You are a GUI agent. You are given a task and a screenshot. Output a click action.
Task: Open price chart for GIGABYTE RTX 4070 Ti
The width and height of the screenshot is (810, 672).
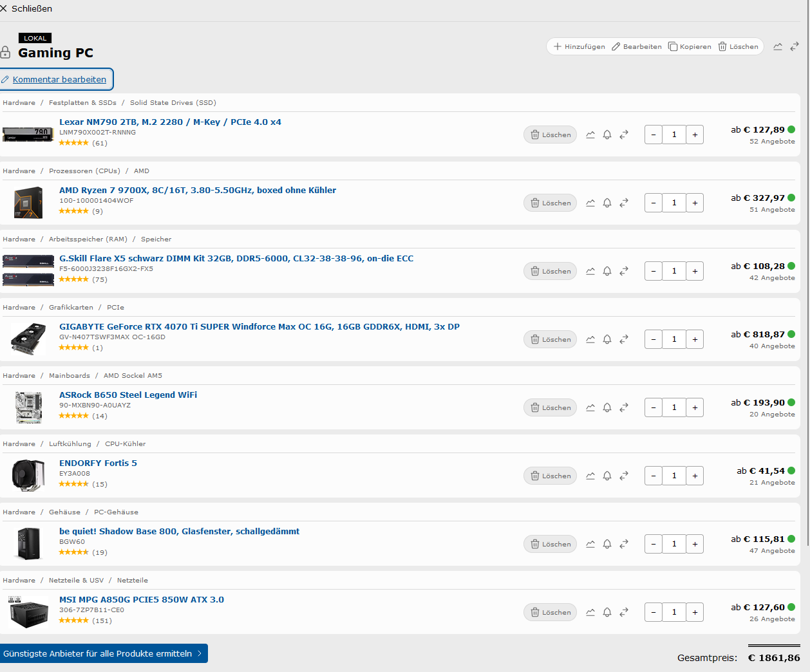tap(590, 339)
